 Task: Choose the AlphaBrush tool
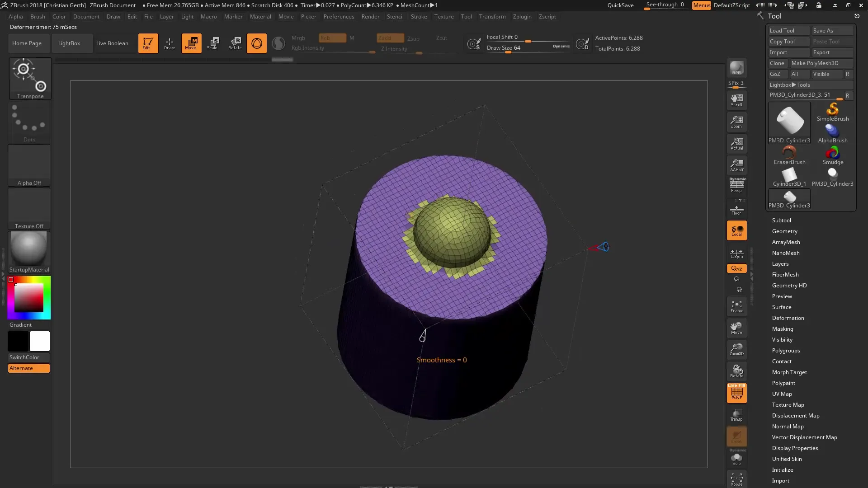[832, 134]
